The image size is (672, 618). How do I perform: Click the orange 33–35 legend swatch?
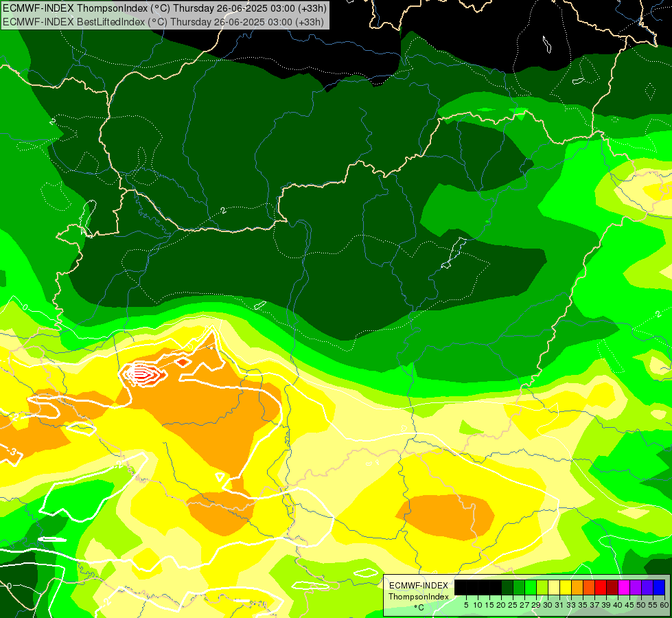point(577,587)
